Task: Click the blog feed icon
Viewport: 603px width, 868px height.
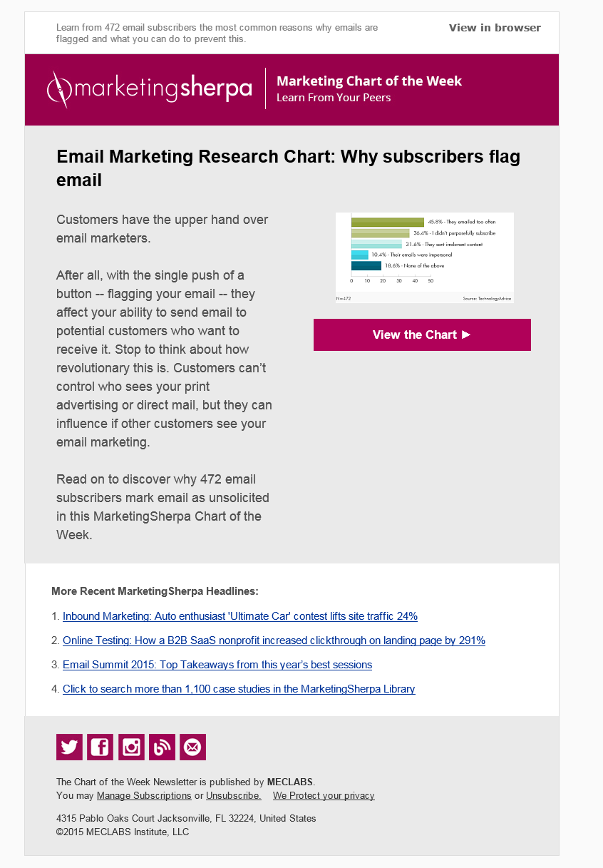Action: [x=162, y=747]
